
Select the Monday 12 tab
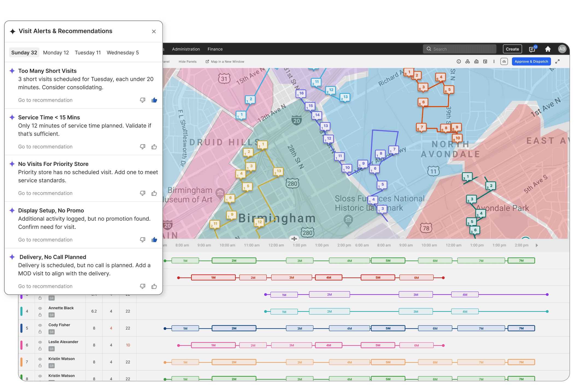tap(56, 53)
